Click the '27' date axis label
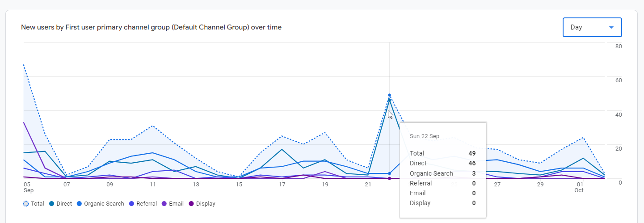 (x=497, y=184)
